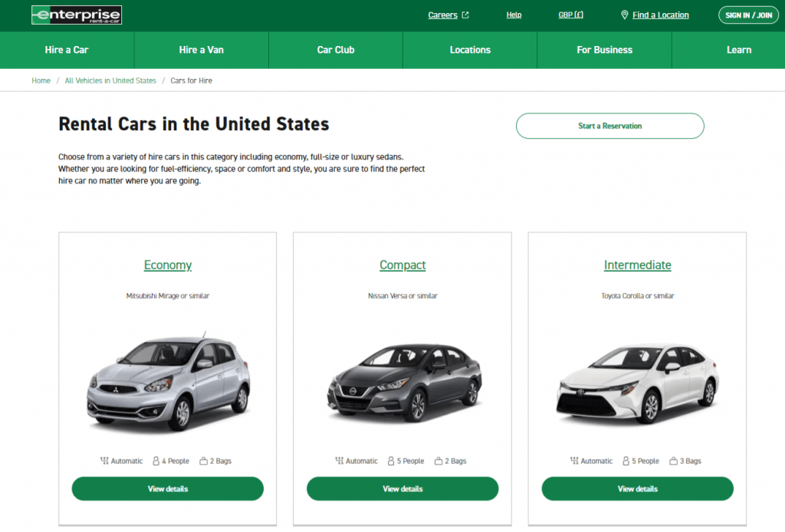Screen dimensions: 785x532
Task: View details for the Economy vehicle
Action: click(x=167, y=488)
